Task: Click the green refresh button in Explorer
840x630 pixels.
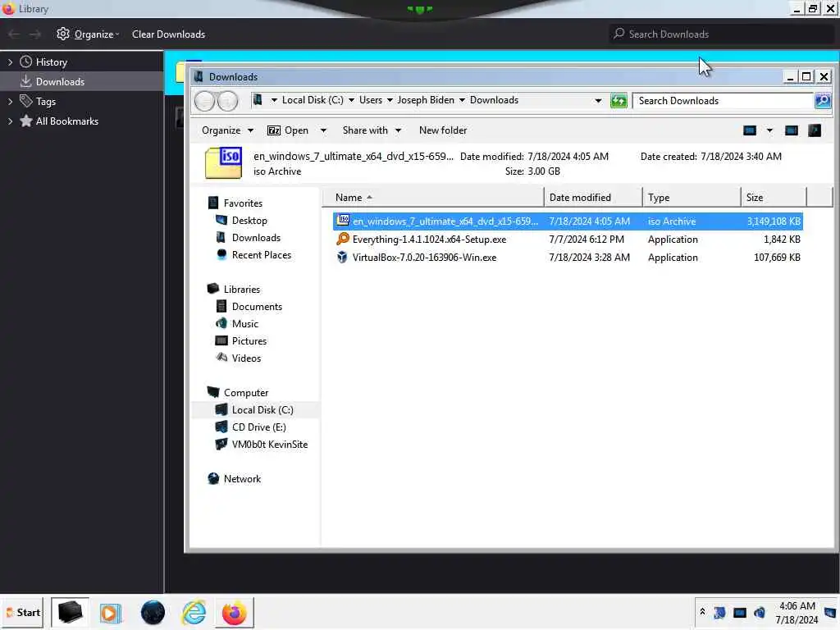Action: click(619, 101)
